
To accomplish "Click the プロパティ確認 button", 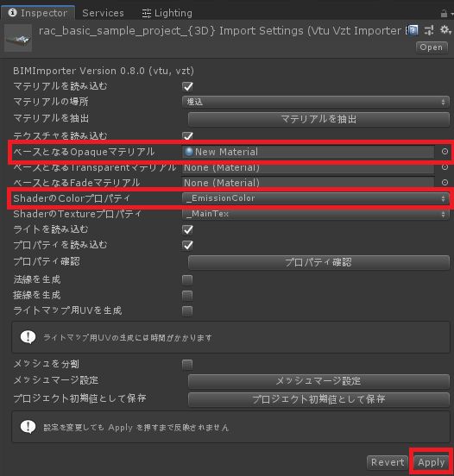I will pos(318,262).
